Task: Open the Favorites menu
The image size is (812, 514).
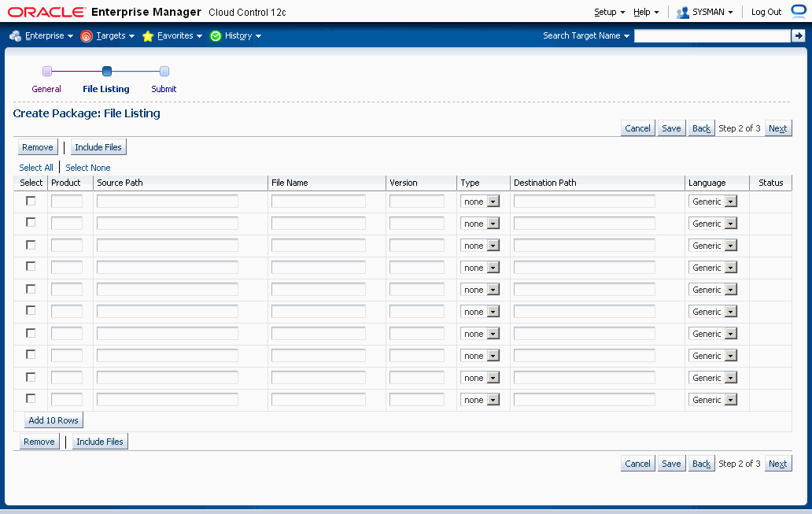Action: (179, 35)
